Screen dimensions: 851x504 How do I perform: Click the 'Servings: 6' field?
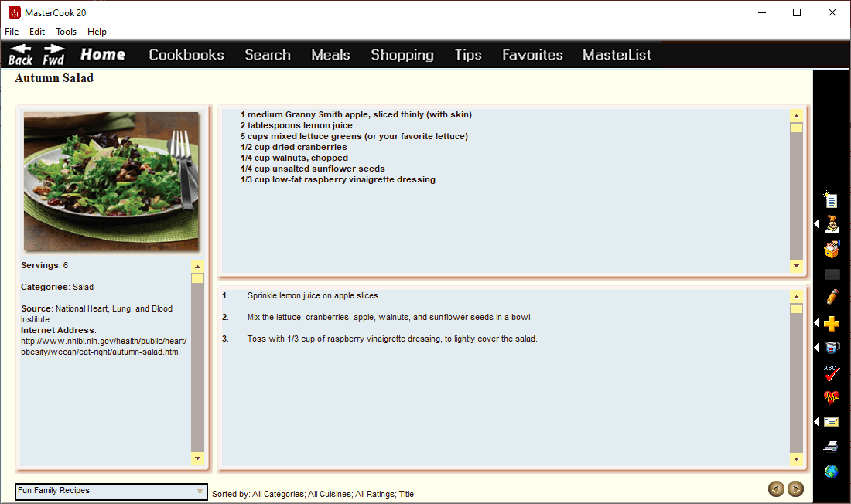pos(45,265)
